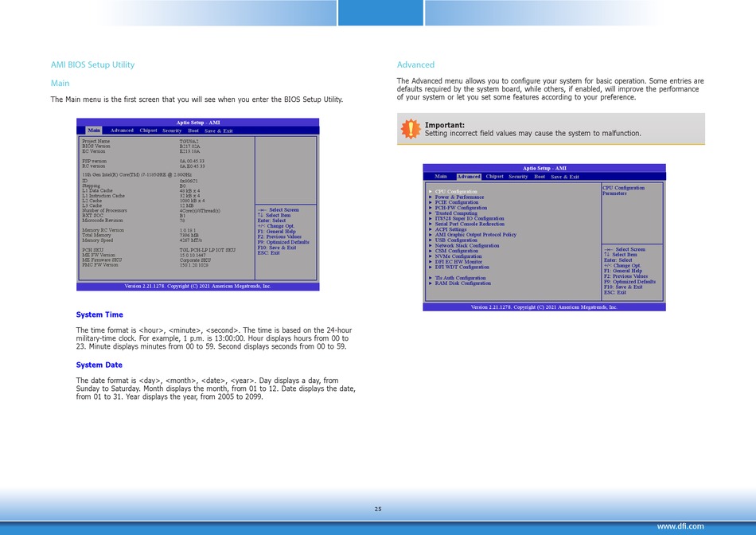This screenshot has width=756, height=535.
Task: Click page number 25 in the footer
Action: [378, 509]
